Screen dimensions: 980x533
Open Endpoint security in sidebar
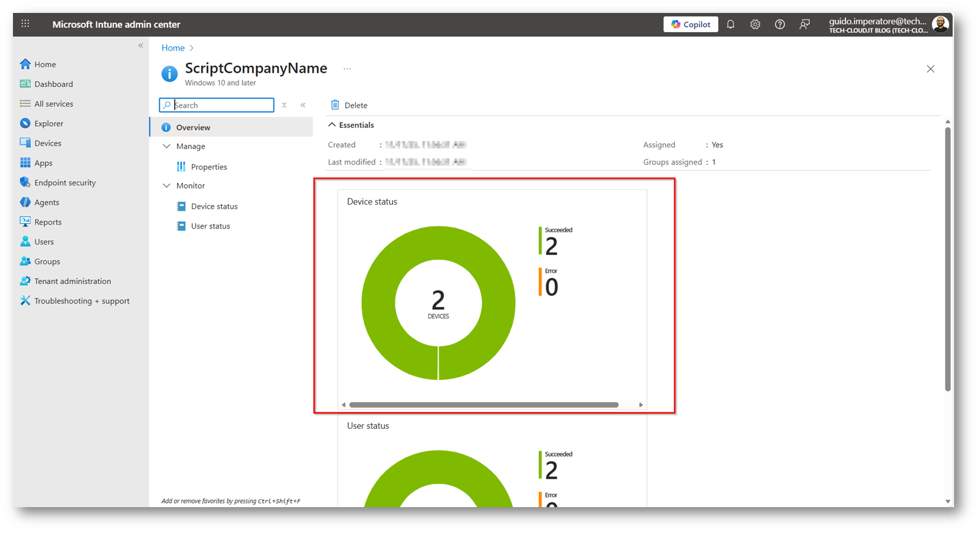point(65,182)
